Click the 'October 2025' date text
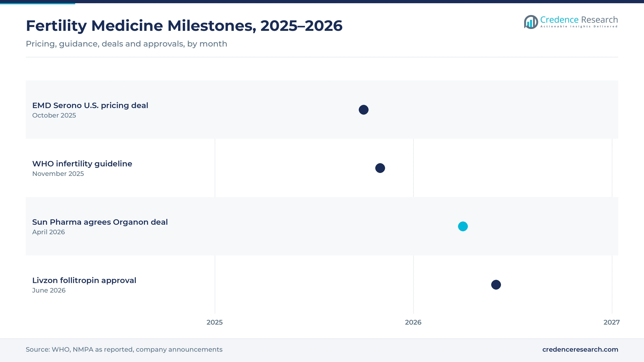 (x=54, y=115)
